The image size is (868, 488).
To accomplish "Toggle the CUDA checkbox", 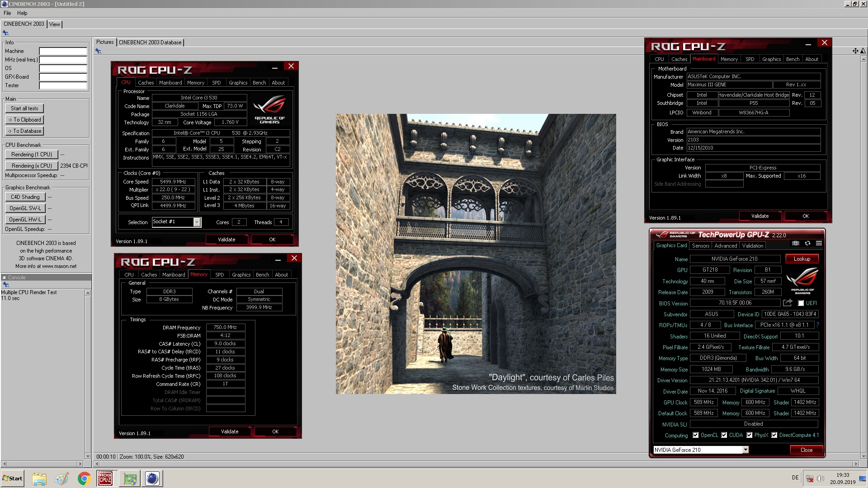I will (724, 435).
